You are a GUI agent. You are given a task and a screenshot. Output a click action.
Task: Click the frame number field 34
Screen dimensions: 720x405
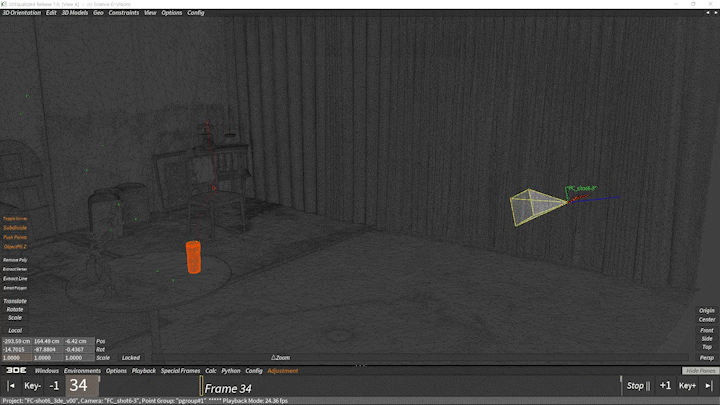tap(83, 386)
